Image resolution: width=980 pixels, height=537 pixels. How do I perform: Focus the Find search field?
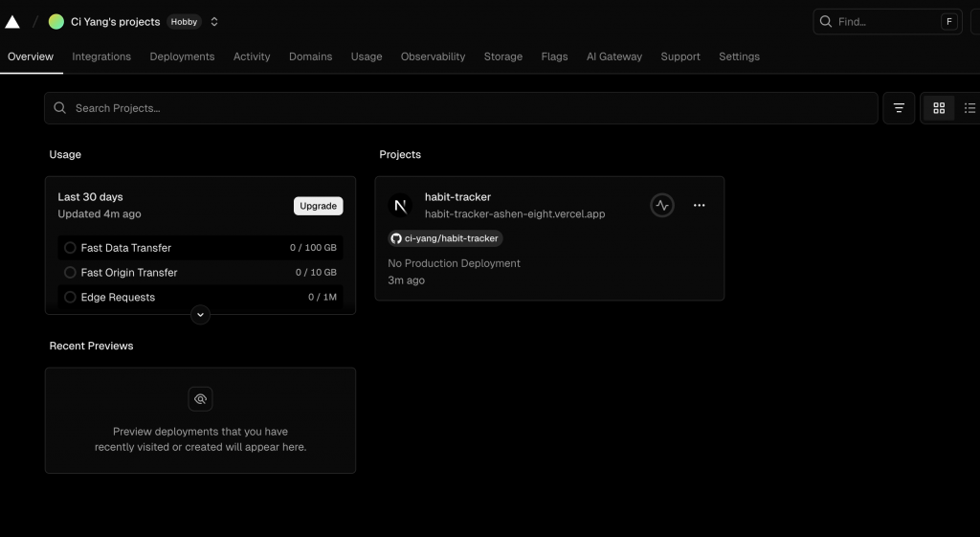tap(887, 22)
